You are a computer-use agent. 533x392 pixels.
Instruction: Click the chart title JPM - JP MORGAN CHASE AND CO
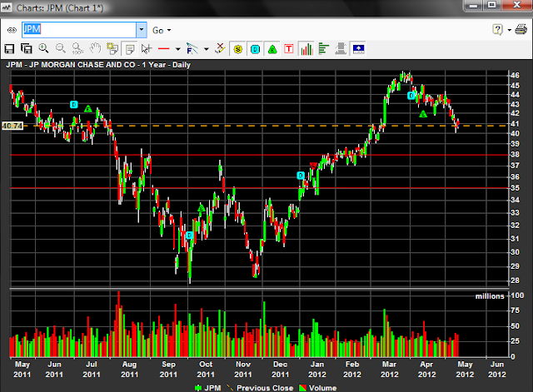point(70,65)
